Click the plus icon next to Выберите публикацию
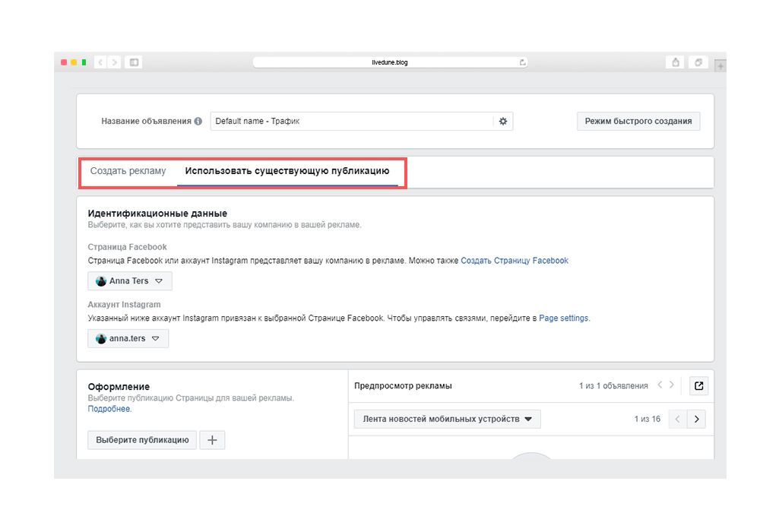Screen dimensions: 760x532 (x=212, y=440)
